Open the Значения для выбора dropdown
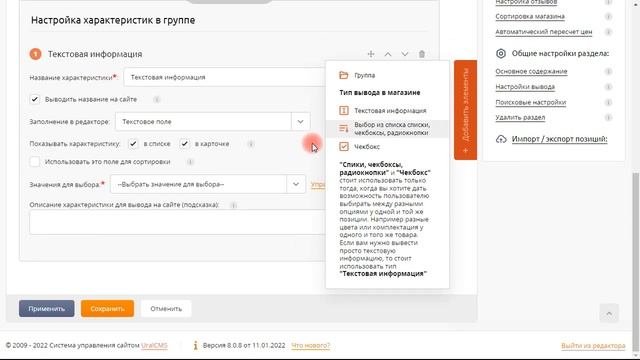 coord(208,184)
